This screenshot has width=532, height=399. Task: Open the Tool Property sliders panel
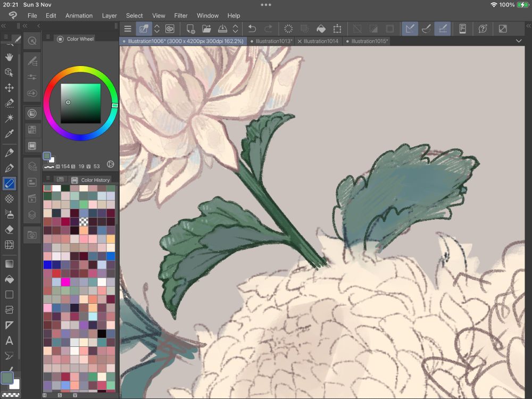pyautogui.click(x=32, y=77)
